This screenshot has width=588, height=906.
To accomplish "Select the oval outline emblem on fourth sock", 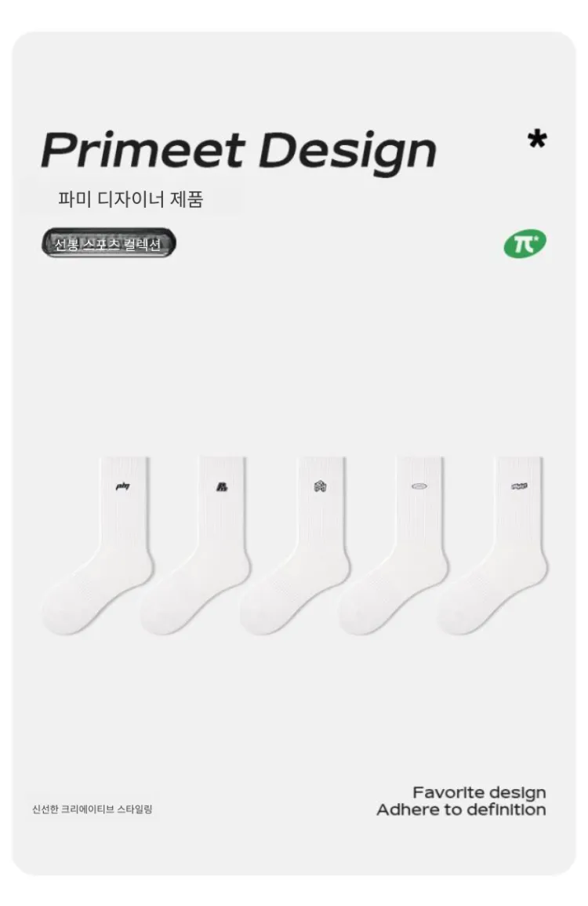I will [419, 486].
